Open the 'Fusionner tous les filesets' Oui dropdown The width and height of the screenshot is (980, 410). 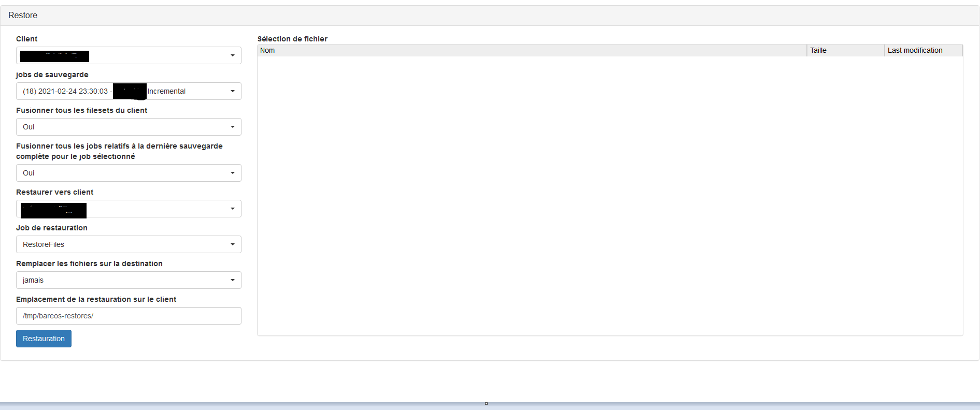[129, 127]
